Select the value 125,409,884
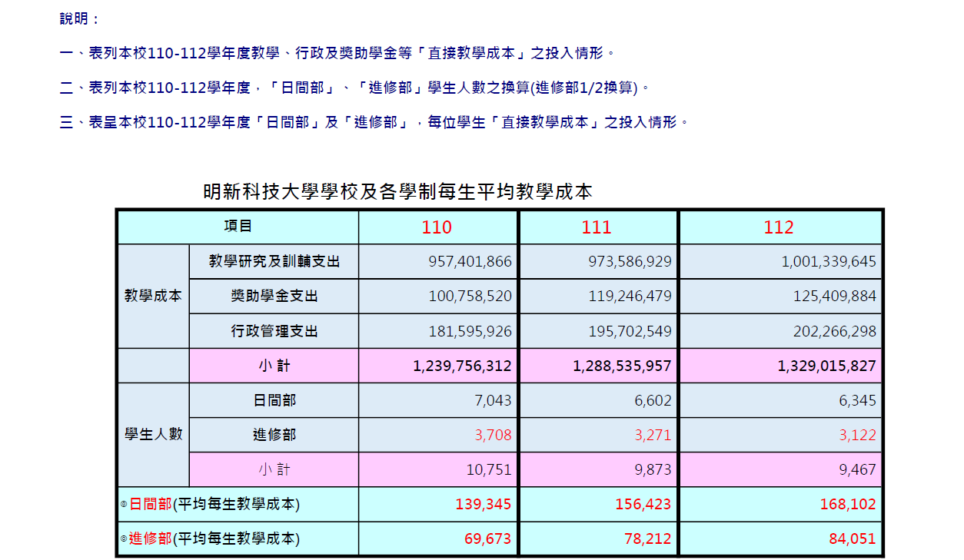This screenshot has height=560, width=964. pyautogui.click(x=835, y=297)
